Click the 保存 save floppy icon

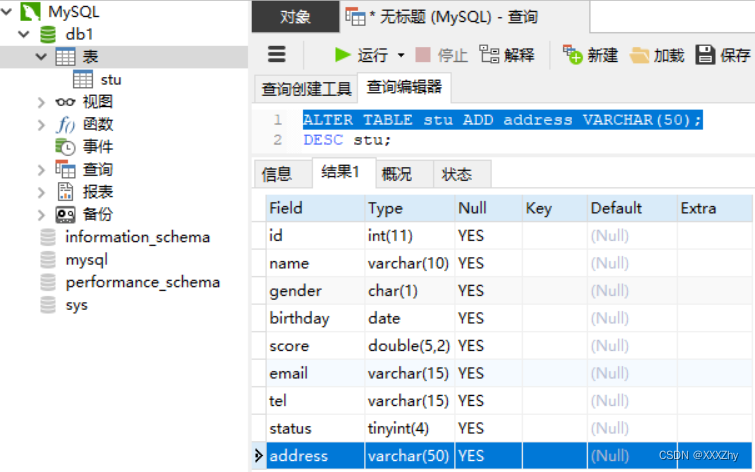pyautogui.click(x=705, y=55)
